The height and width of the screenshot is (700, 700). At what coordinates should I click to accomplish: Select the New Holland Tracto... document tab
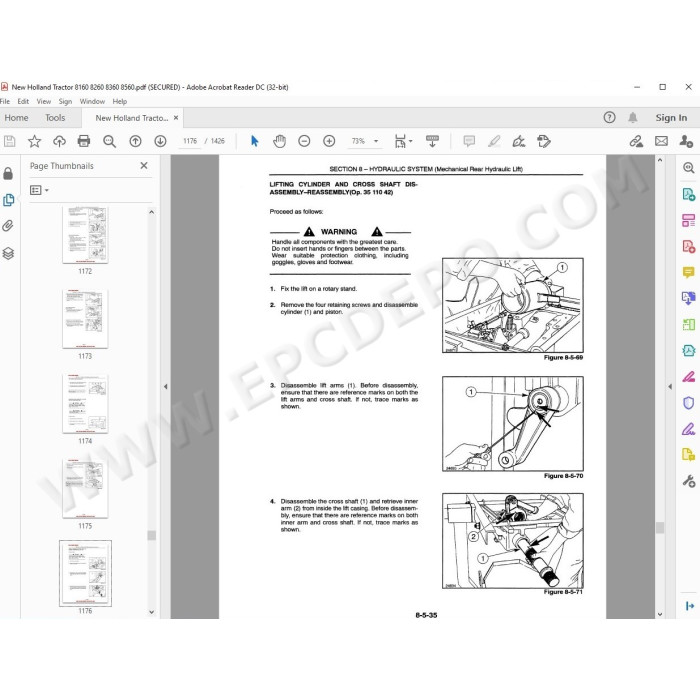[132, 118]
